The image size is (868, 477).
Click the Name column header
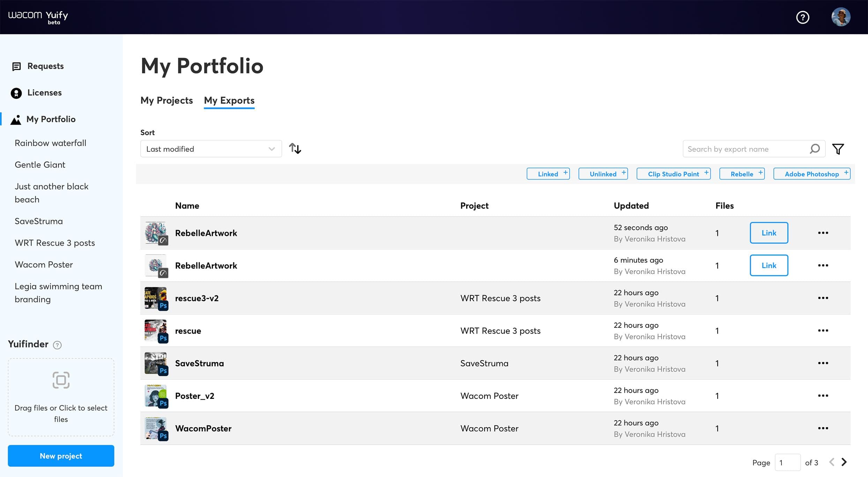point(187,206)
